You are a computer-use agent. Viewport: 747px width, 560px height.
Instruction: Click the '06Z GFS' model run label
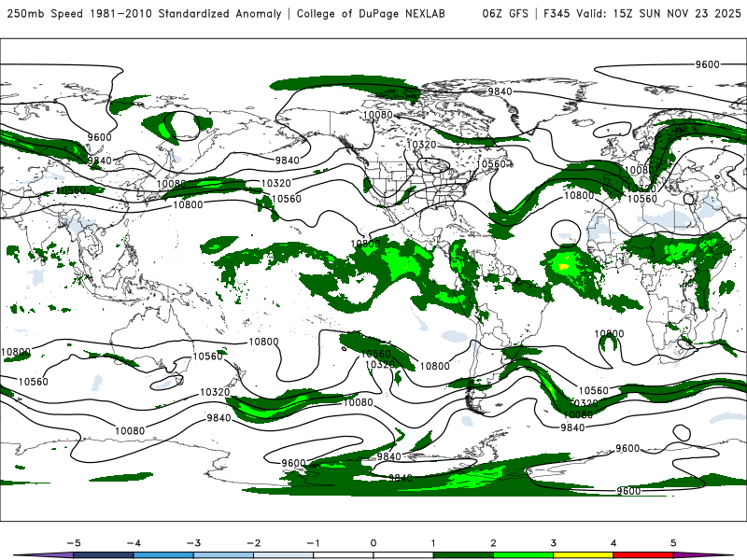coord(505,14)
